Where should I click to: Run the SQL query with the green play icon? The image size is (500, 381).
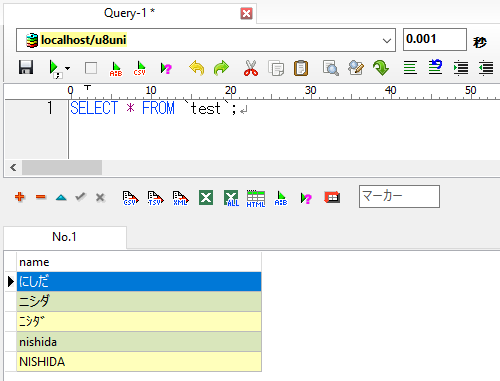click(x=54, y=68)
